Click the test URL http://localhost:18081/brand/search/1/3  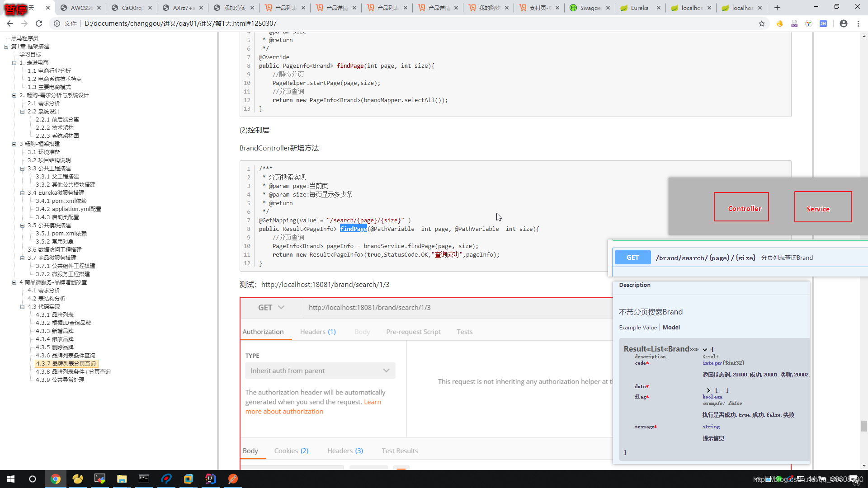tap(325, 284)
